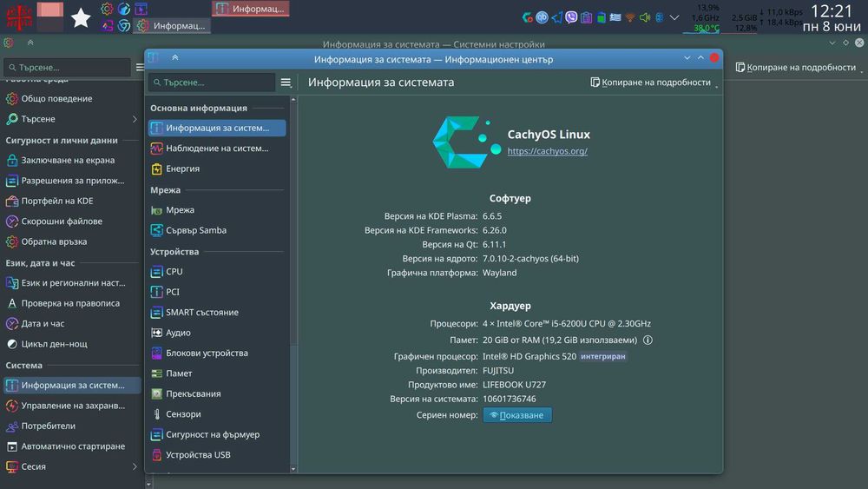Open hamburger menu in Системни настройки
This screenshot has height=489, width=868.
tap(140, 68)
